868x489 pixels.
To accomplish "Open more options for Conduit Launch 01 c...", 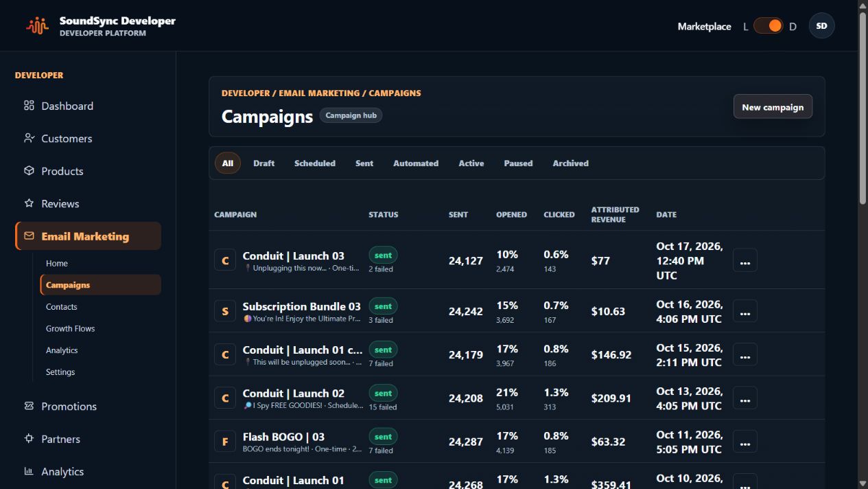I will coord(745,355).
